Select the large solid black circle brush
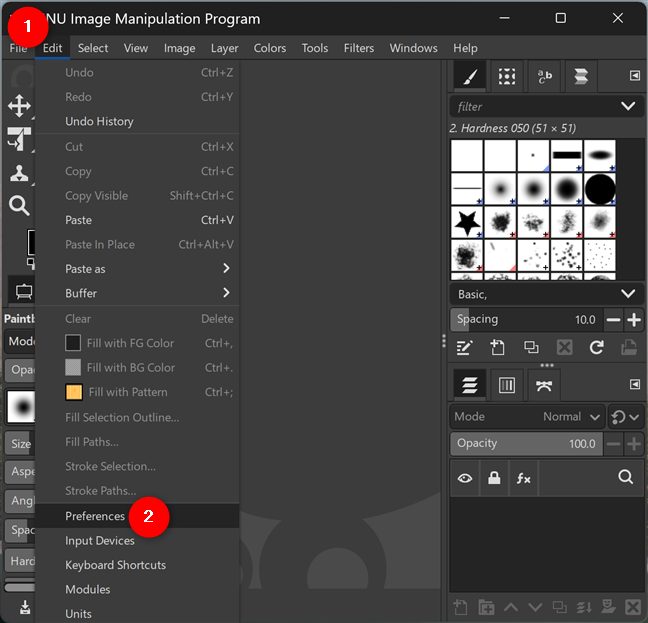The image size is (648, 623). click(x=600, y=189)
